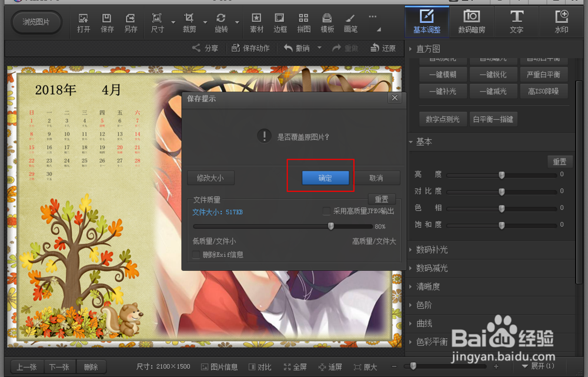Click the 重做 redo icon
Viewport: 588px width, 377px height.
coord(345,48)
